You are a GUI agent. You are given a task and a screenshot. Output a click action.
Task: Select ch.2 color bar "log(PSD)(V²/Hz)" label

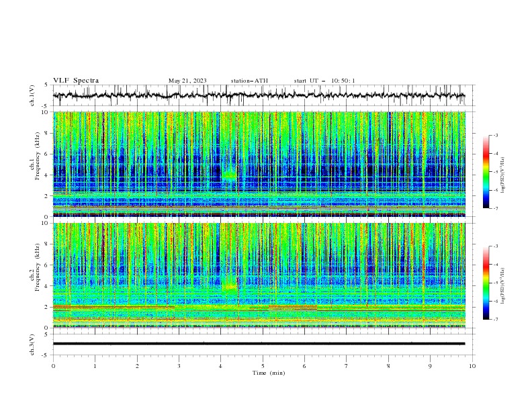(x=502, y=285)
